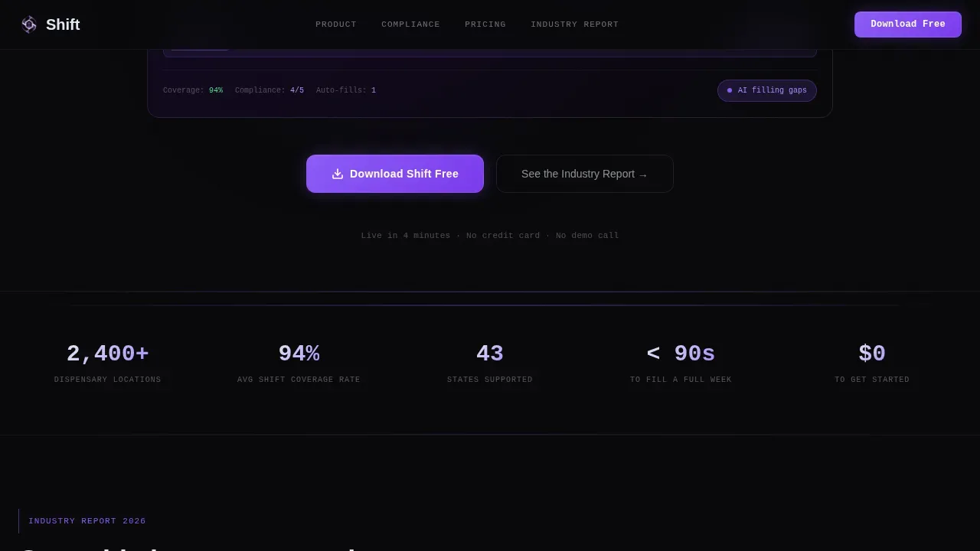
Task: Click the download icon in Download Shift Free
Action: pyautogui.click(x=338, y=174)
